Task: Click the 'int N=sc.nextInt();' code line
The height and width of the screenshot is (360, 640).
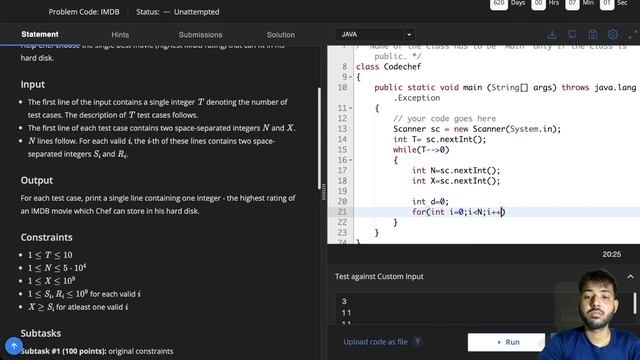Action: click(456, 171)
